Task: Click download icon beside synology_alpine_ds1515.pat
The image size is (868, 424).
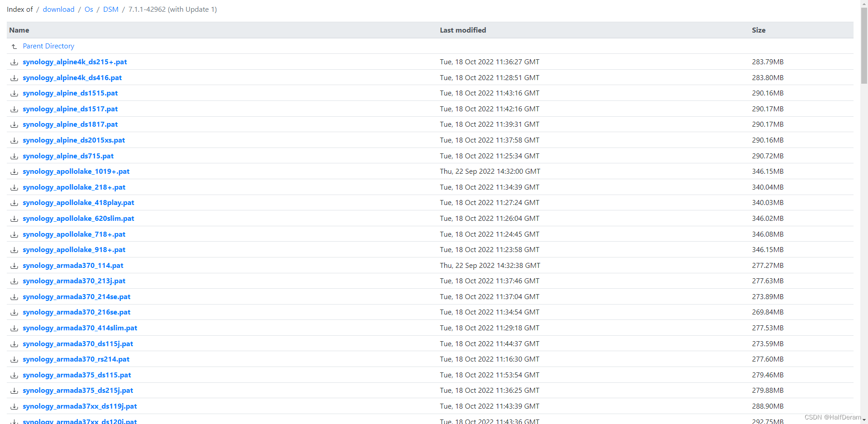Action: point(14,93)
